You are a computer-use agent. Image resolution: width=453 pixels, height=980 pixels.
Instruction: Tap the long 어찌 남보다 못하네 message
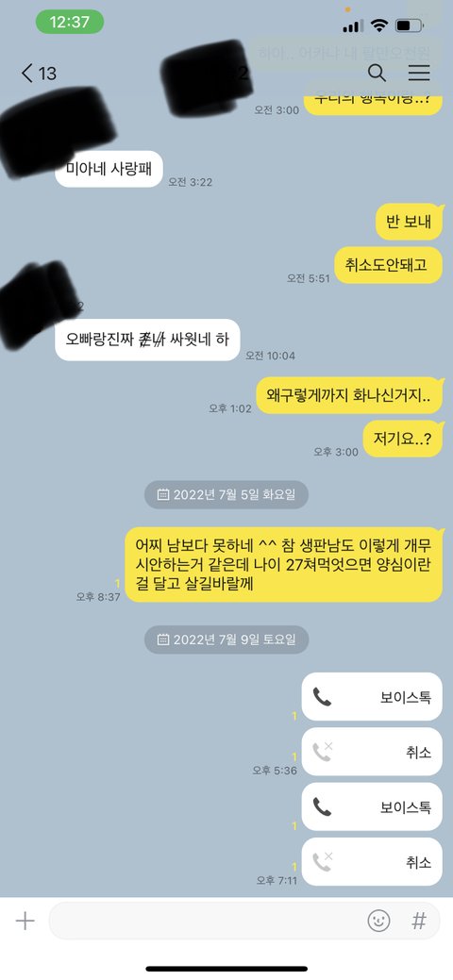(x=284, y=565)
